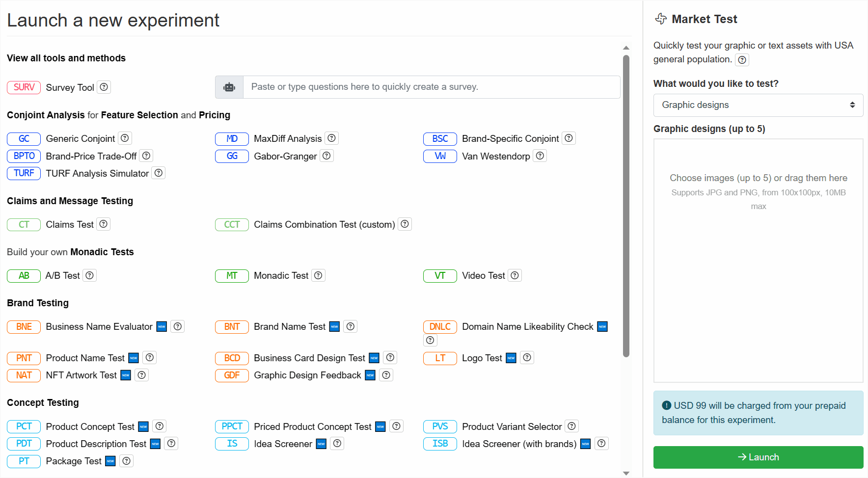
Task: Click the Product Description Test link
Action: pyautogui.click(x=96, y=444)
